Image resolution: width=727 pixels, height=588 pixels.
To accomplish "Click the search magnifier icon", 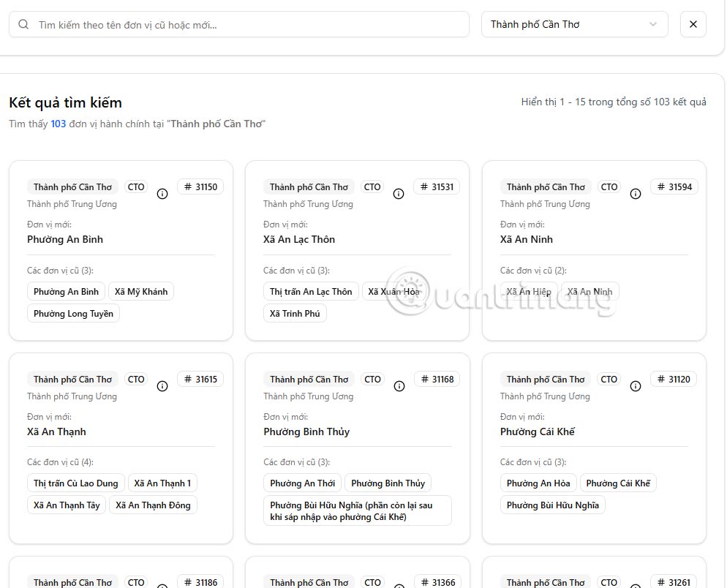I will (x=23, y=24).
